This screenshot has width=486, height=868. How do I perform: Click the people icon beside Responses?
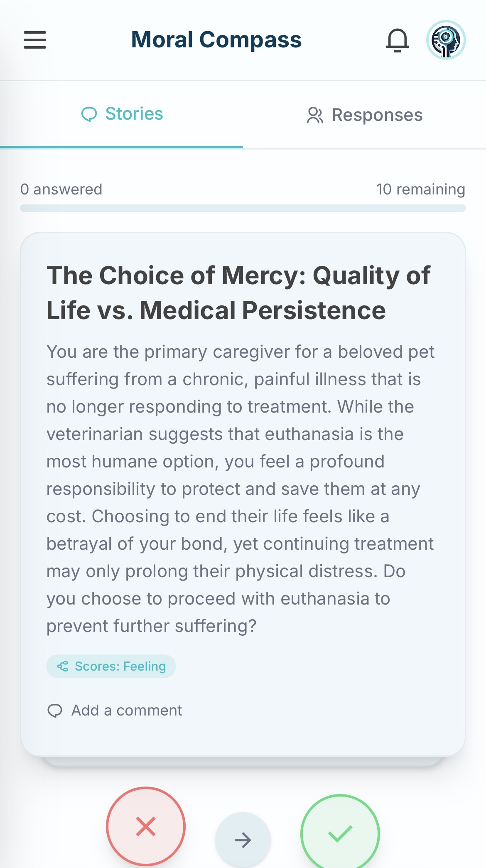click(x=315, y=116)
